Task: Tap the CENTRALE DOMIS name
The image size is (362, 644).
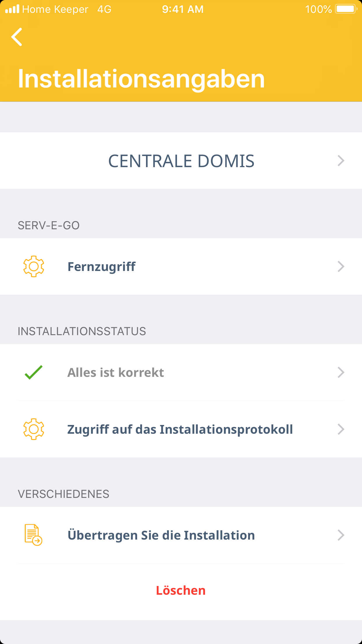Action: point(181,161)
